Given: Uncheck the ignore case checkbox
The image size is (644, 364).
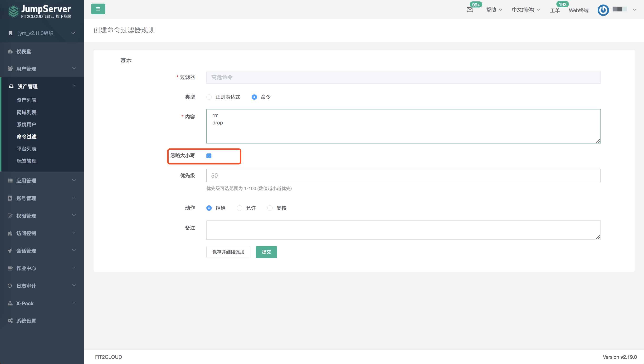Looking at the screenshot, I should tap(209, 156).
